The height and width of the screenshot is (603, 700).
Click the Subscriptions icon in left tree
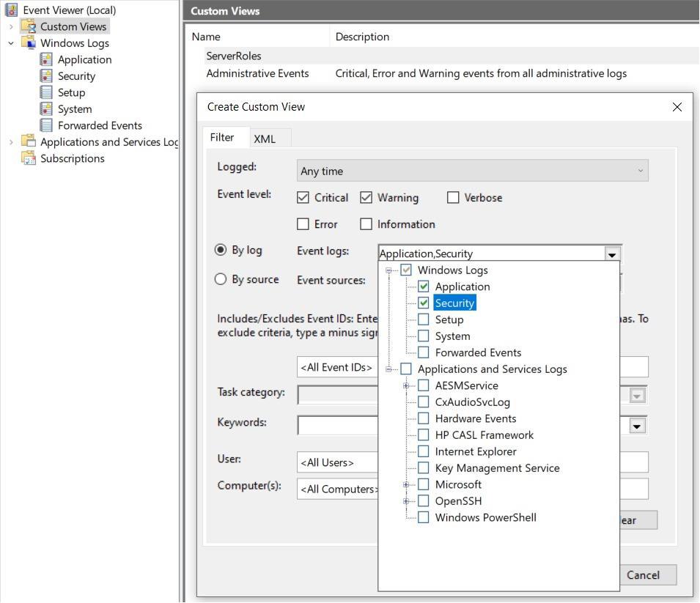click(29, 158)
